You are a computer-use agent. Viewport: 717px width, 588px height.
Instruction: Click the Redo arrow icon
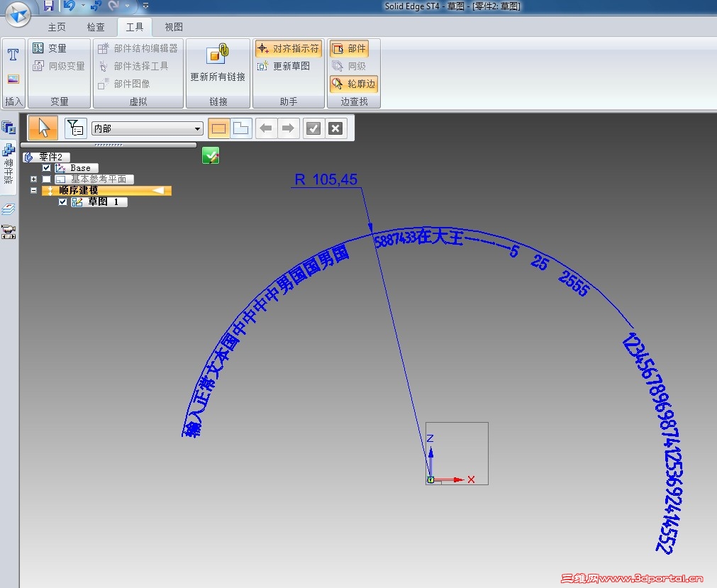[113, 6]
